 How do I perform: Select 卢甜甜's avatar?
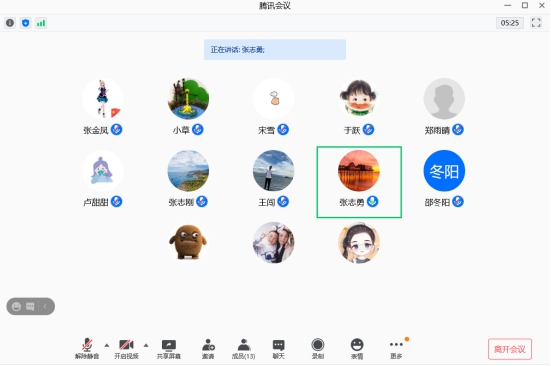[x=103, y=171]
